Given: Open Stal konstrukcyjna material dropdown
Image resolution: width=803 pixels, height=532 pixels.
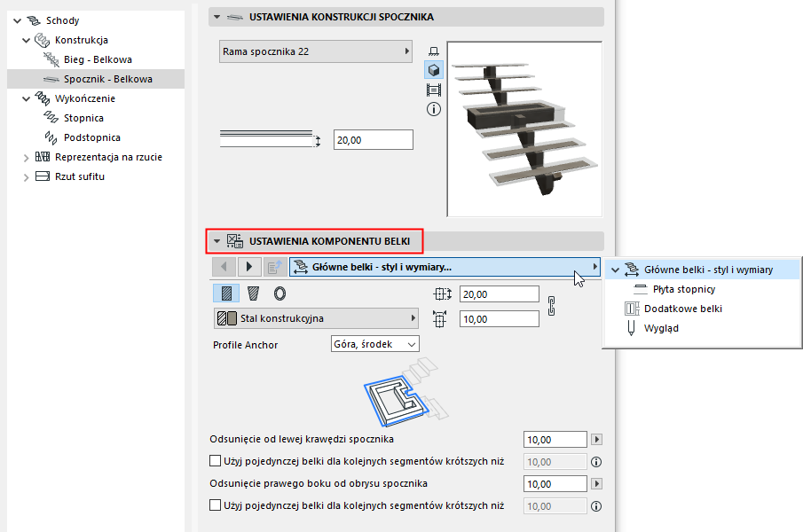Looking at the screenshot, I should tap(316, 318).
